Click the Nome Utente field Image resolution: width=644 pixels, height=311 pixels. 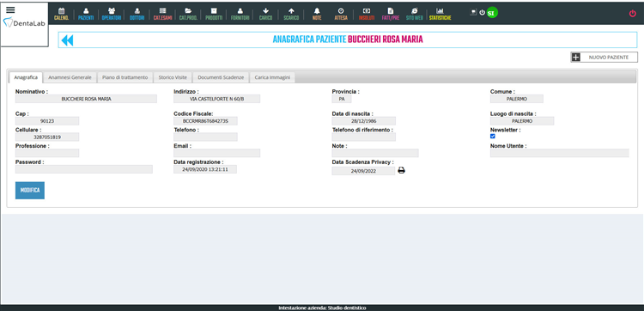tap(560, 153)
